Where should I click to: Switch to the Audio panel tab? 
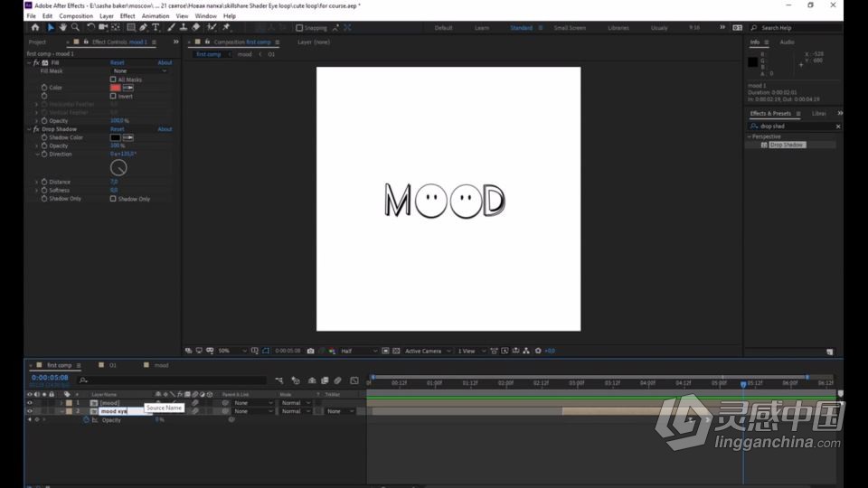coord(788,42)
